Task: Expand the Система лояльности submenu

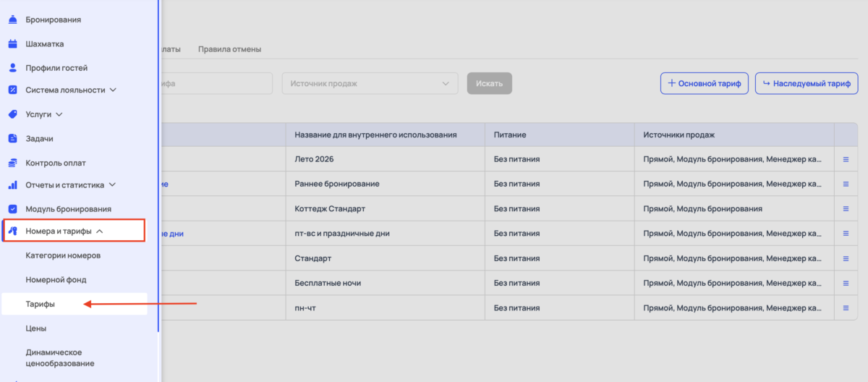Action: click(113, 90)
